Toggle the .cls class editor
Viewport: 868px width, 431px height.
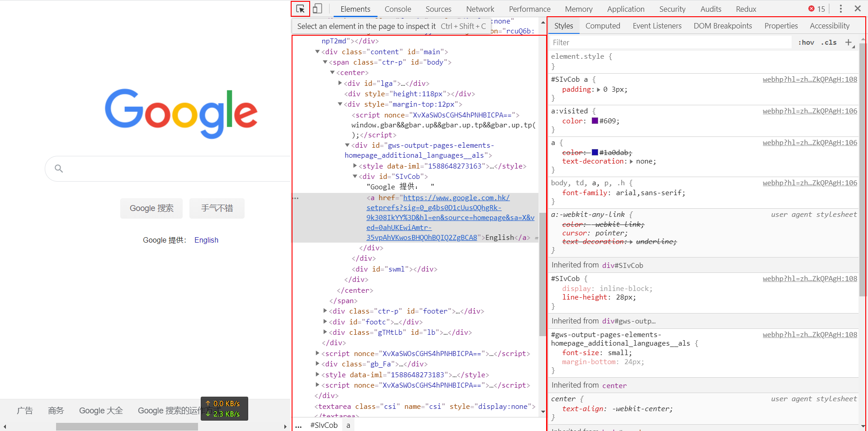click(x=829, y=42)
